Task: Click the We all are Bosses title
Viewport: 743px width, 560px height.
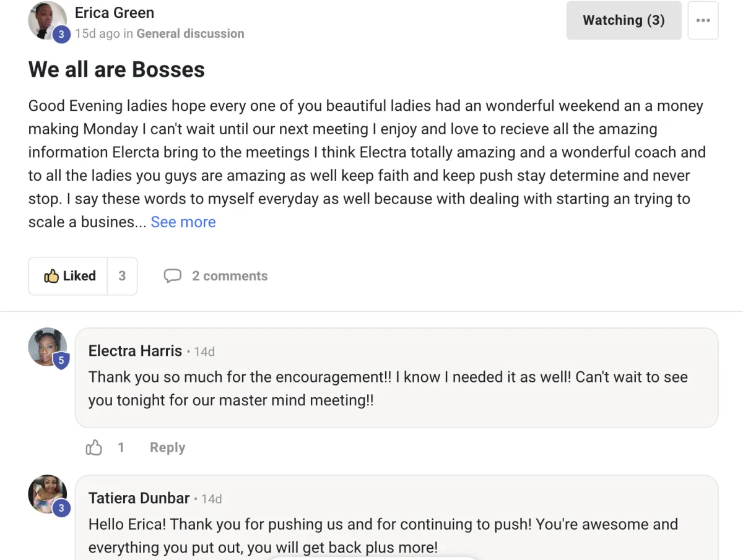Action: click(116, 69)
